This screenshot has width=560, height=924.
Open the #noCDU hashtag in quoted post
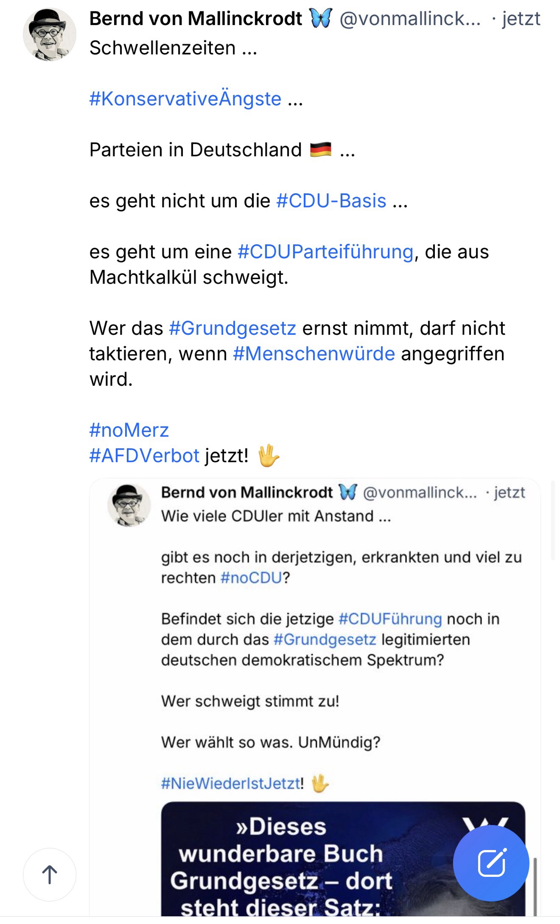[x=251, y=578]
